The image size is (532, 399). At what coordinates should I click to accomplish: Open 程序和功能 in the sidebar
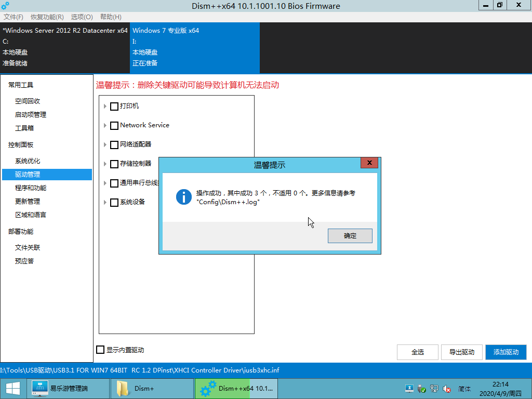(x=31, y=188)
